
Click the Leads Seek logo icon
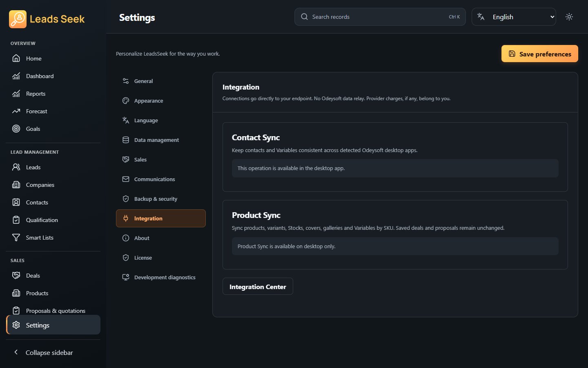click(x=18, y=19)
